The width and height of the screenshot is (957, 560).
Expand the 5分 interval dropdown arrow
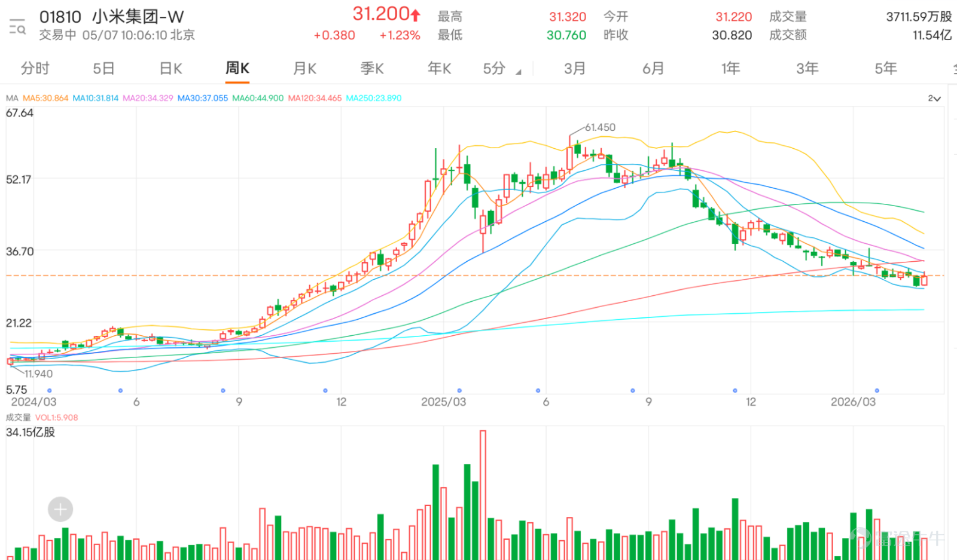518,72
